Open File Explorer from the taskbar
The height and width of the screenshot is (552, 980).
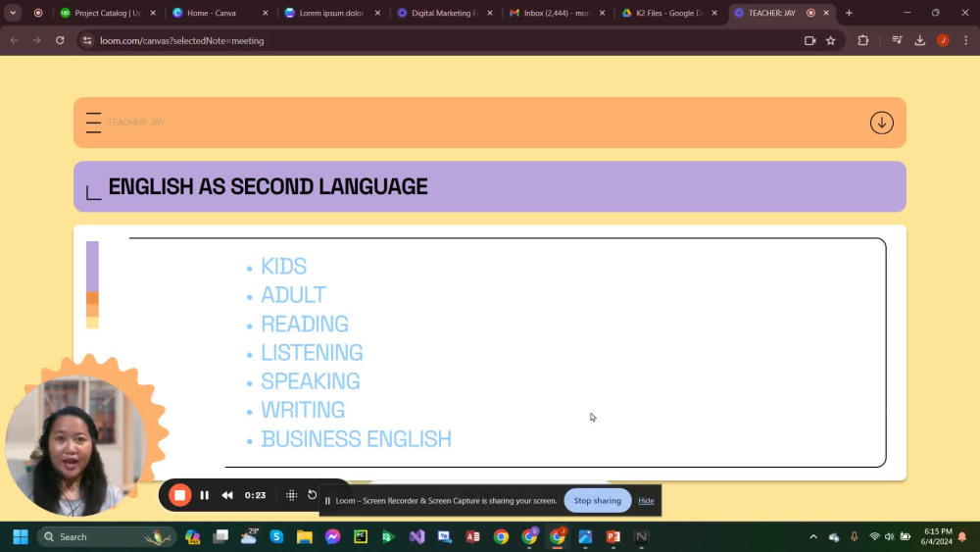tap(305, 537)
